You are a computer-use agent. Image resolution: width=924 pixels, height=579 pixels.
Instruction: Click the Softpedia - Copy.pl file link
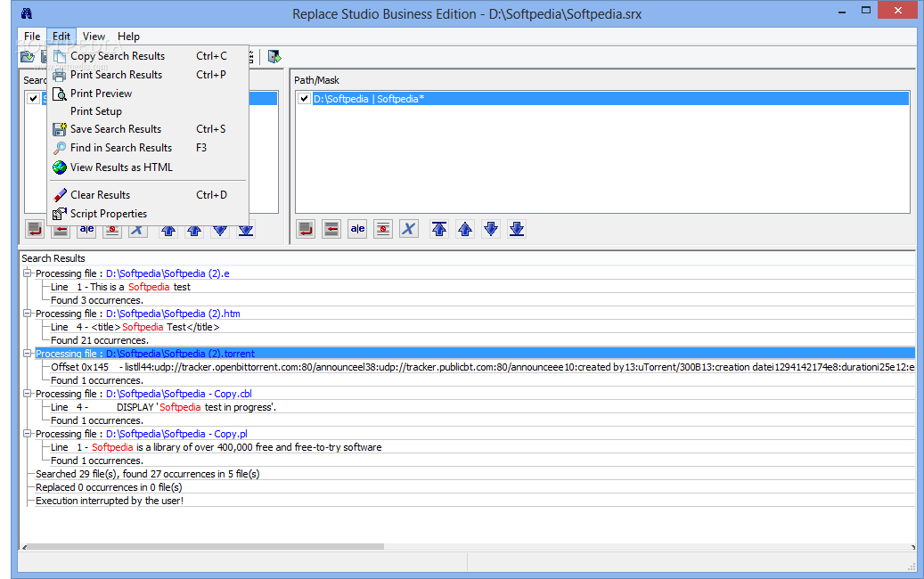click(x=176, y=434)
